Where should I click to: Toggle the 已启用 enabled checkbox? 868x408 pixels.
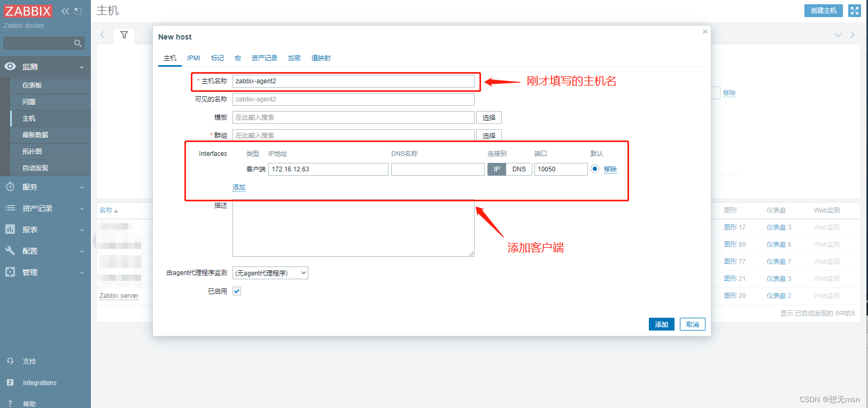tap(237, 291)
